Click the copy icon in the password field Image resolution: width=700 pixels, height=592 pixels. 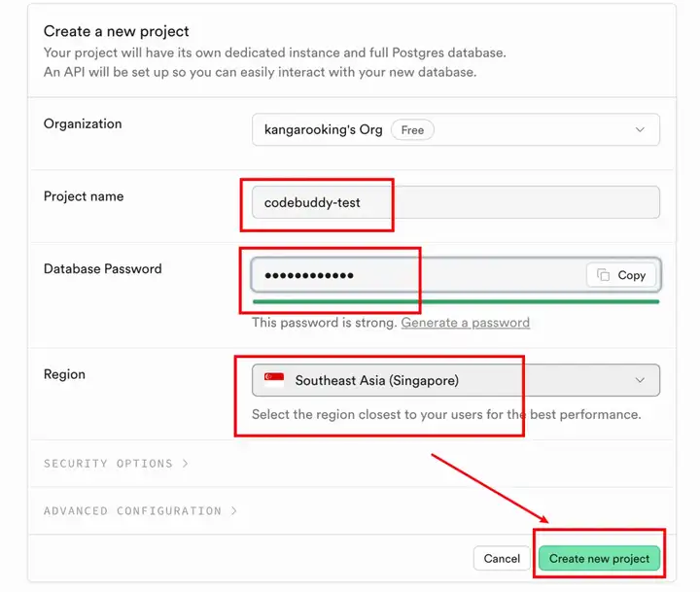[x=604, y=275]
